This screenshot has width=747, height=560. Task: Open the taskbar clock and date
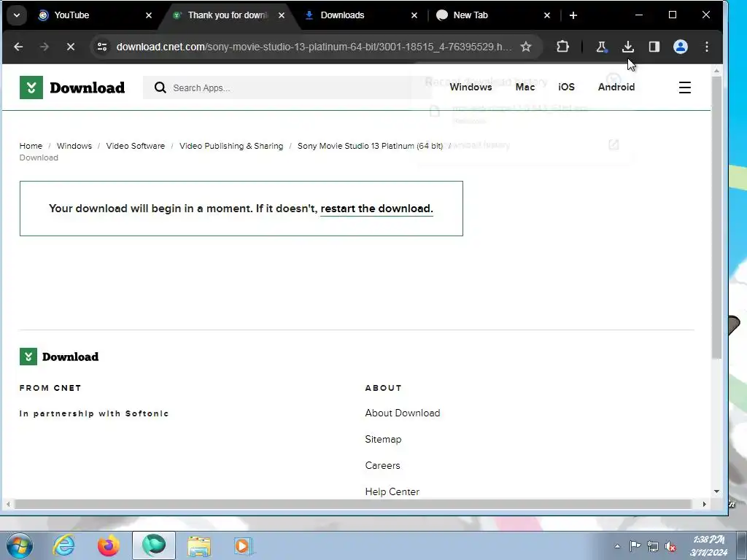coord(709,546)
